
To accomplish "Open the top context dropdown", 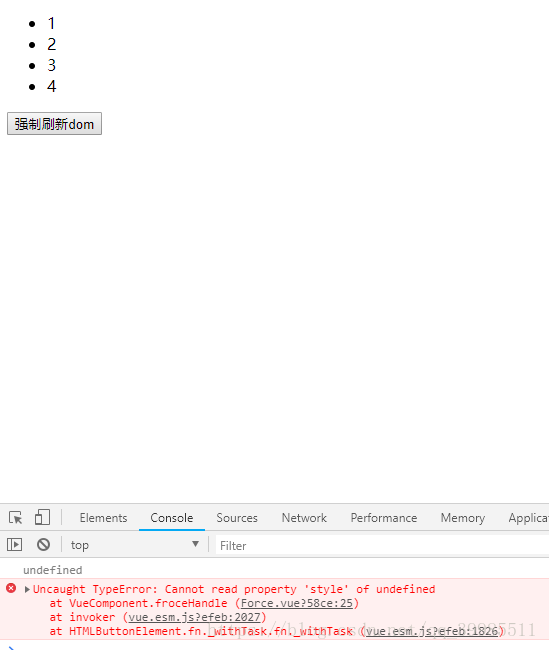I will (x=135, y=545).
